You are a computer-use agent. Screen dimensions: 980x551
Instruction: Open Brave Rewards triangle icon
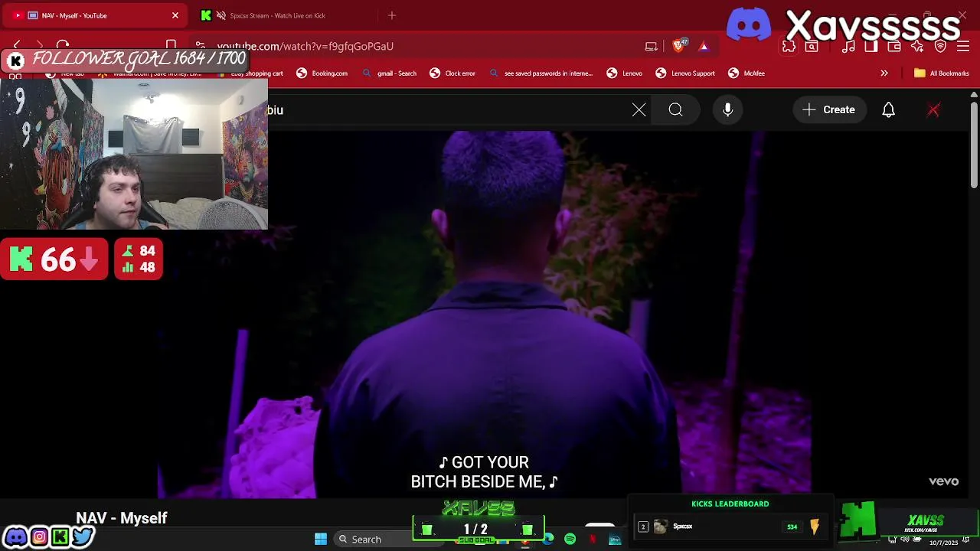(704, 46)
